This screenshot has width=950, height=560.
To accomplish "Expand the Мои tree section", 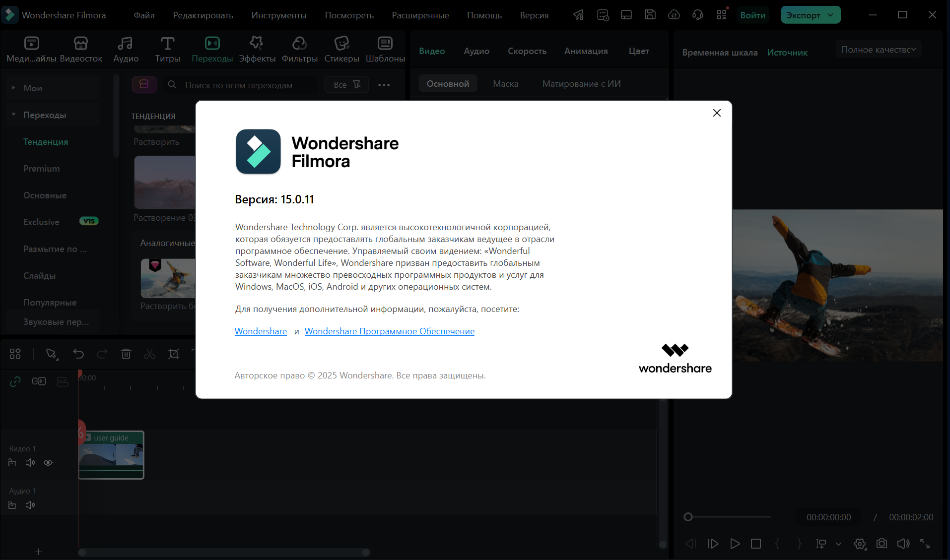I will click(x=13, y=88).
